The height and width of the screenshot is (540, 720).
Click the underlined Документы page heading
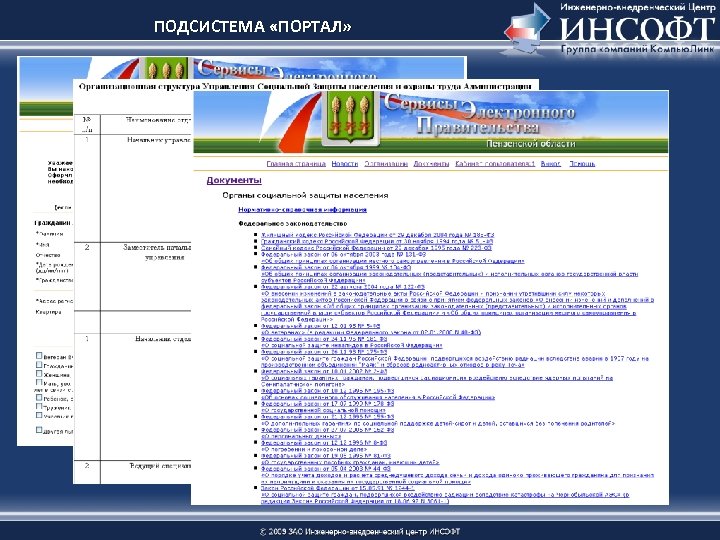pyautogui.click(x=234, y=180)
